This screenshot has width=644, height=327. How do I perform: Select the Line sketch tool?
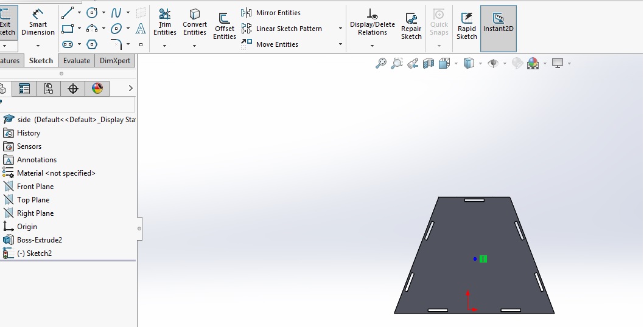(x=68, y=13)
